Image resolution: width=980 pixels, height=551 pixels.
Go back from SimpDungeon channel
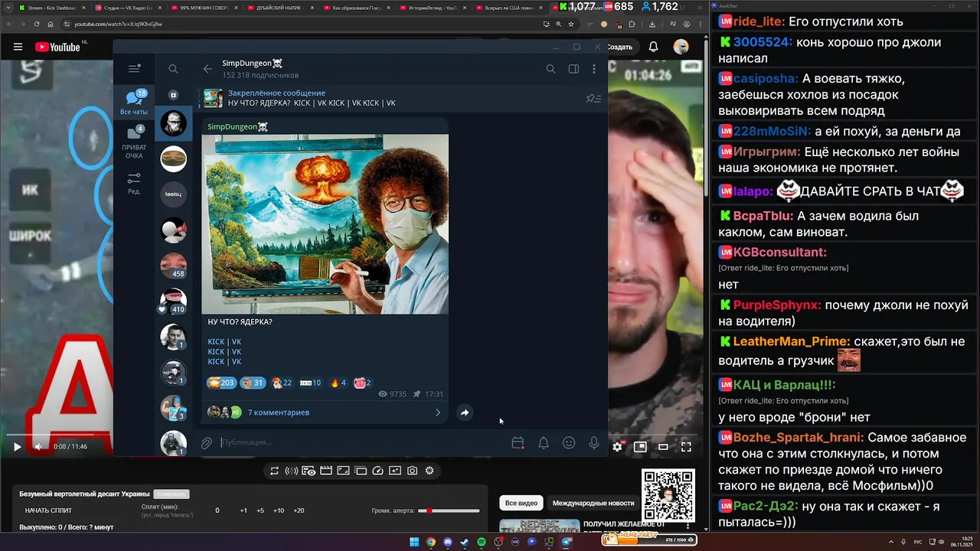pyautogui.click(x=207, y=69)
